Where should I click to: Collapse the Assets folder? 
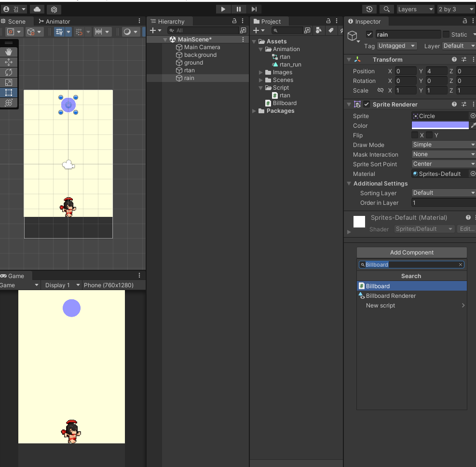click(x=254, y=41)
